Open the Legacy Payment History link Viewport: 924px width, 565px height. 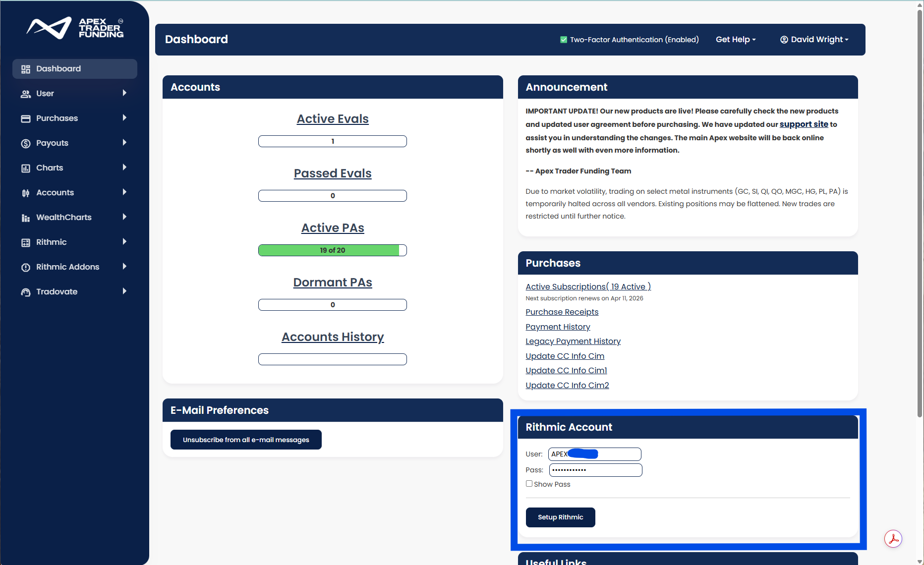573,341
